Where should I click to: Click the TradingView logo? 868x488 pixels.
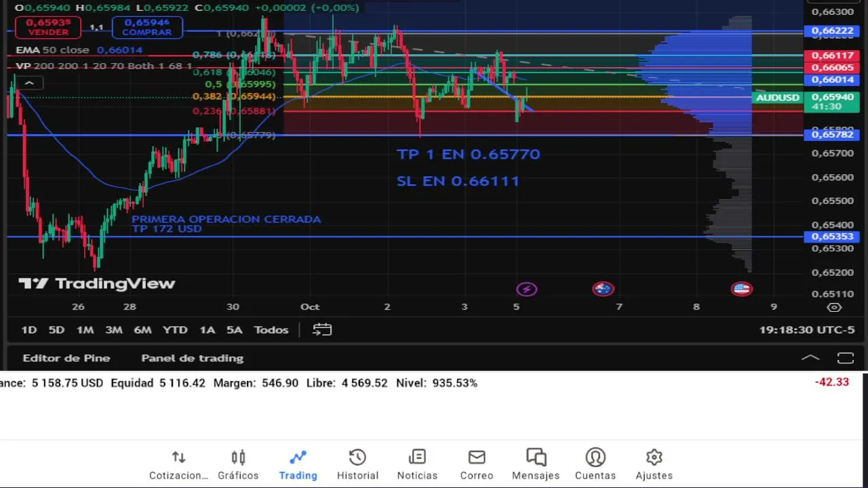(x=96, y=283)
